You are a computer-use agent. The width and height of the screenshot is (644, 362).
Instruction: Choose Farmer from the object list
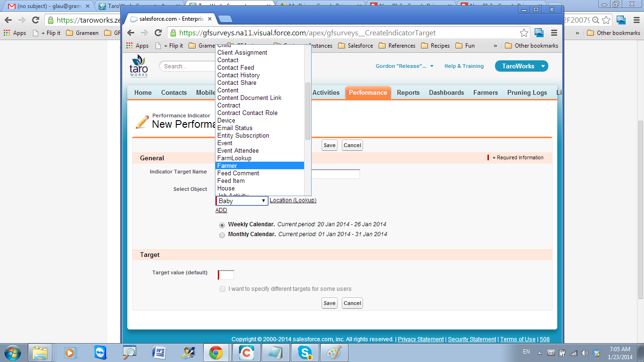[x=259, y=166]
